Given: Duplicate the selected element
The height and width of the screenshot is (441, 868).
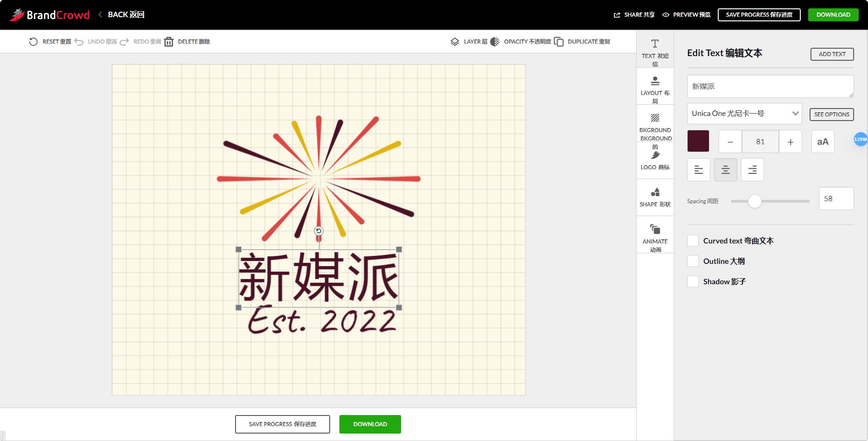Looking at the screenshot, I should (x=559, y=41).
